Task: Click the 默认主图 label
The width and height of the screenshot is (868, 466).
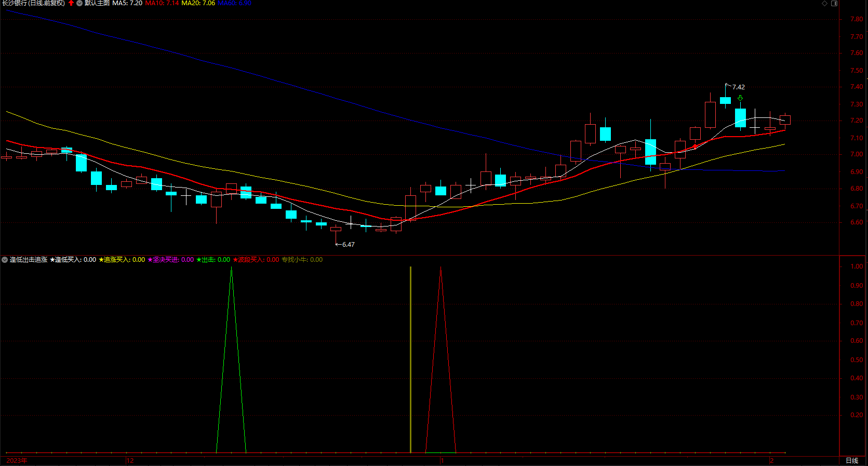Action: pyautogui.click(x=97, y=3)
